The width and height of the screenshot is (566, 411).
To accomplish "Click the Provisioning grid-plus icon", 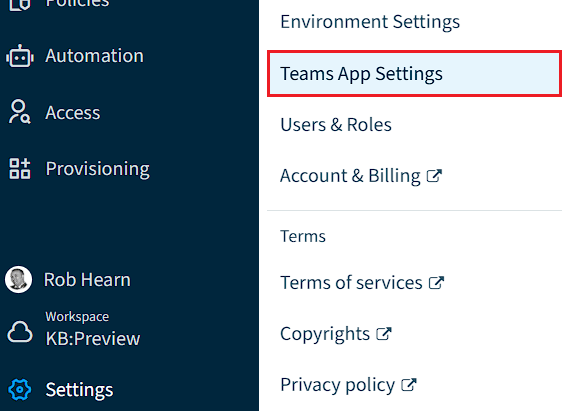I will pos(20,169).
